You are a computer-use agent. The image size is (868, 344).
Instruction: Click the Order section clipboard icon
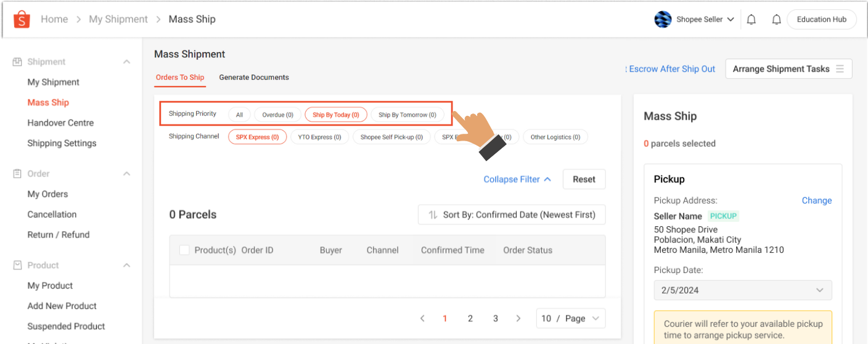click(x=17, y=174)
